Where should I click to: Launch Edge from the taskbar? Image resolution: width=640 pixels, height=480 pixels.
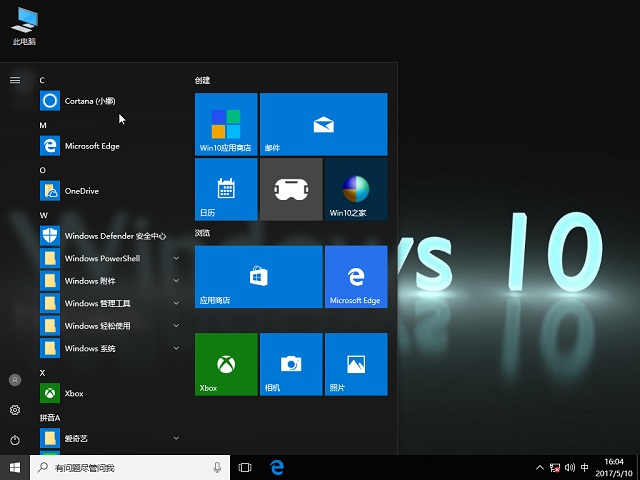click(277, 467)
